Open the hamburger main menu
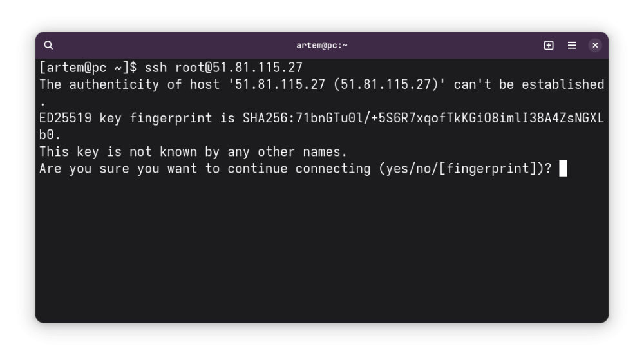This screenshot has width=644, height=362. point(572,45)
